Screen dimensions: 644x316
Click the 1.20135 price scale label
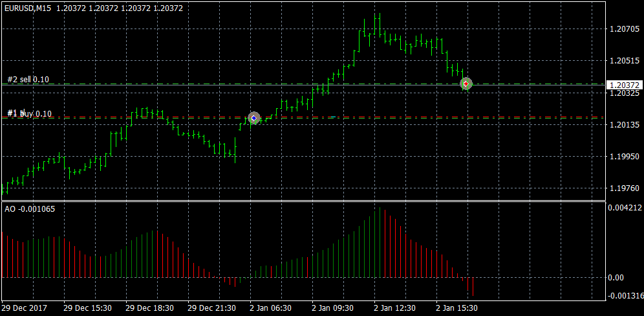(623, 125)
